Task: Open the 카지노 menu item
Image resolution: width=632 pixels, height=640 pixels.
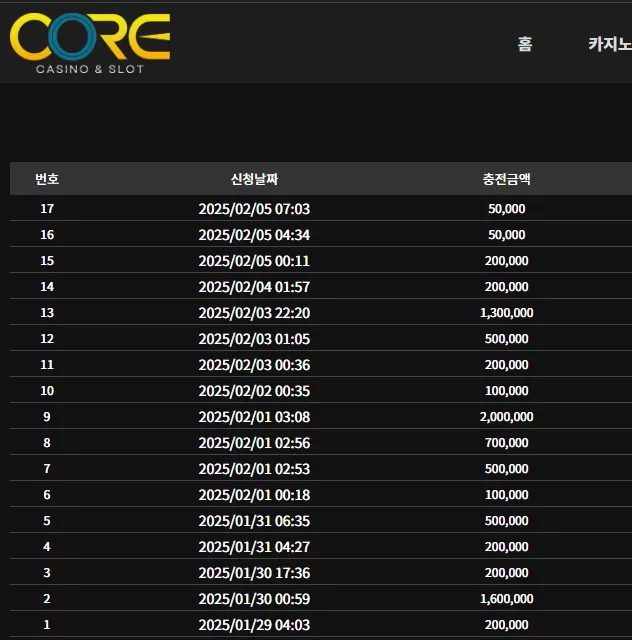Action: click(x=610, y=44)
